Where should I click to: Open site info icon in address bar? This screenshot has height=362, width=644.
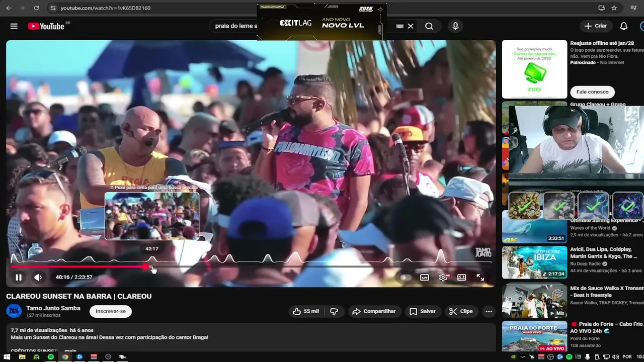53,8
